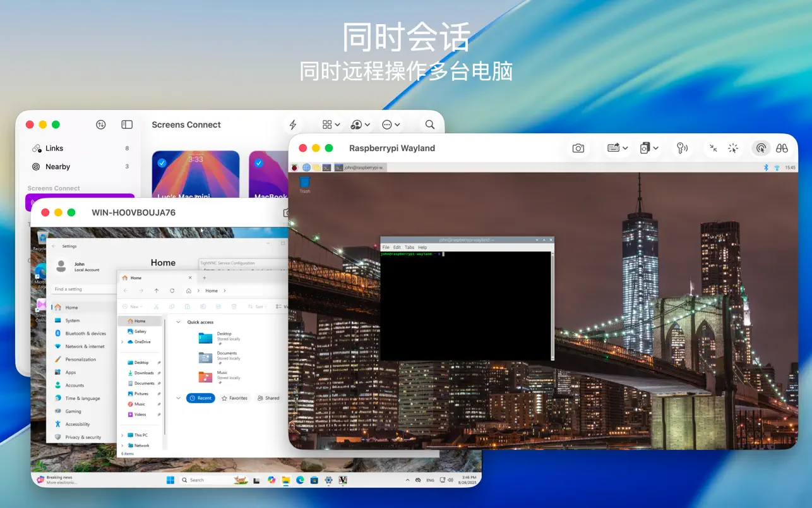Image resolution: width=812 pixels, height=508 pixels.
Task: Open the Breaking news widget on Windows taskbar
Action: click(57, 480)
